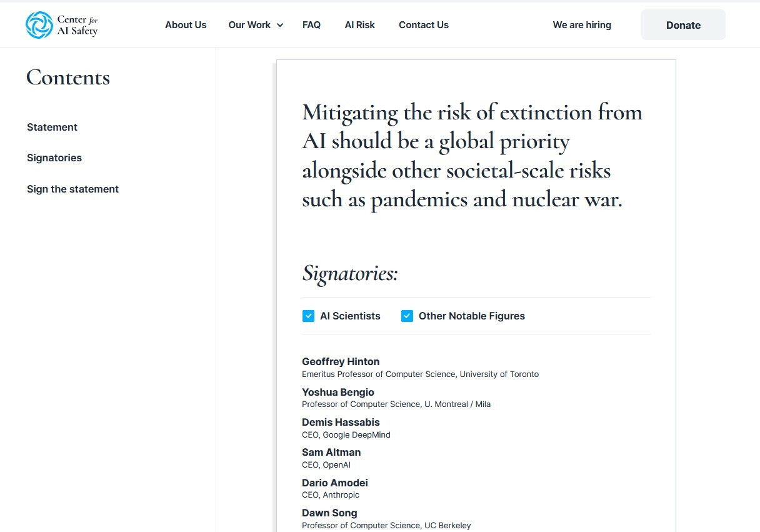Uncheck the Other Notable Figures checkbox
The width and height of the screenshot is (760, 532).
pos(407,316)
